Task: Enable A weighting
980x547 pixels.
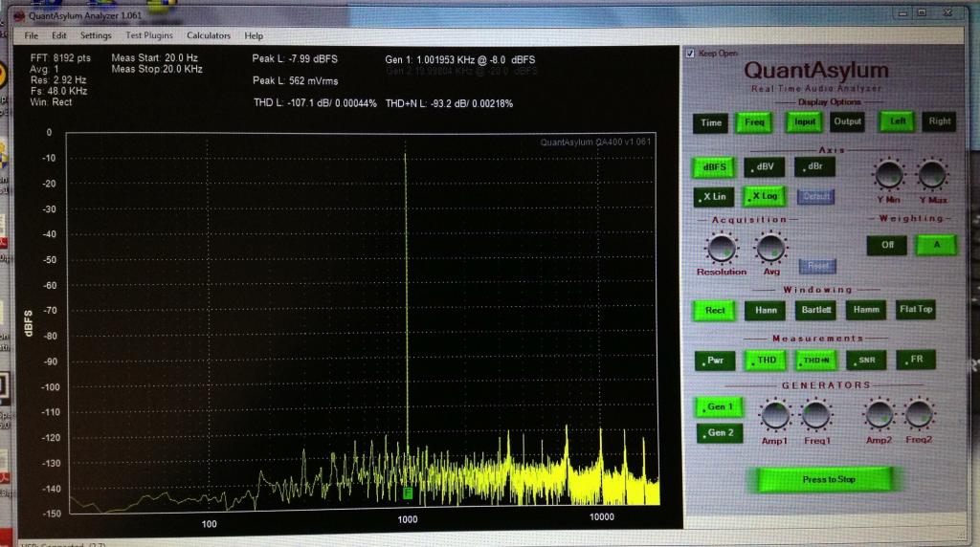Action: (936, 244)
